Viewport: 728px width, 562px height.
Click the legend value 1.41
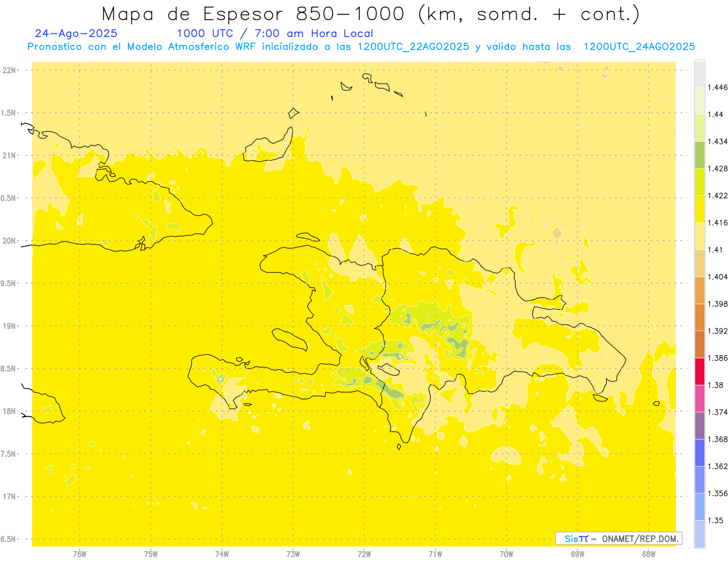(715, 250)
